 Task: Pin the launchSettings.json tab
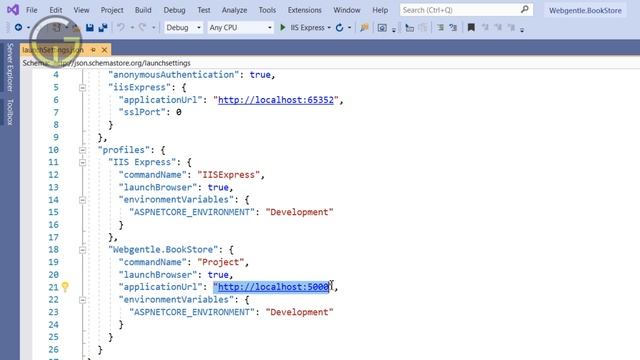(x=93, y=50)
